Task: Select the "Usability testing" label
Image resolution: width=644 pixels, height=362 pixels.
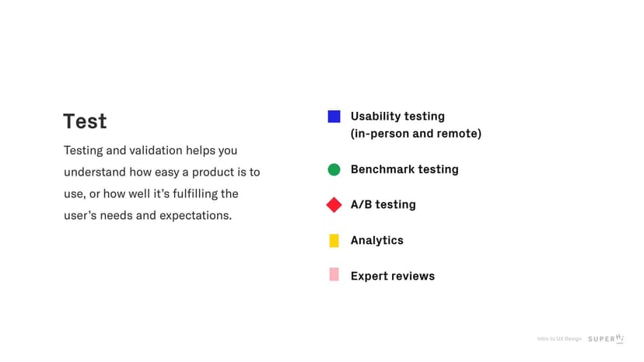Action: pyautogui.click(x=397, y=117)
